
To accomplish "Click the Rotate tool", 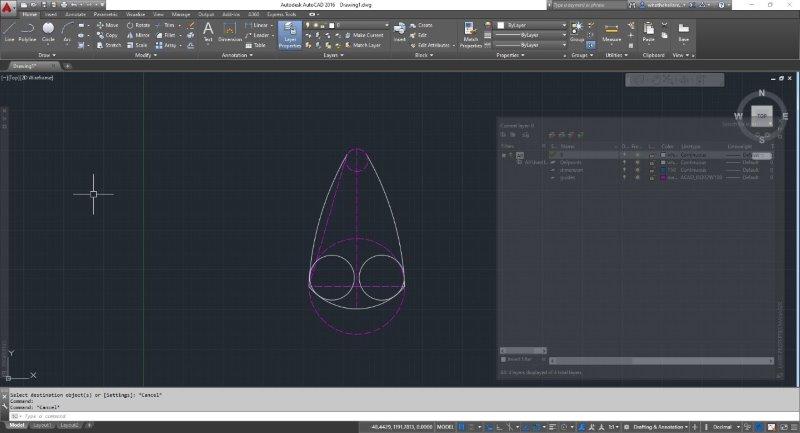I will click(138, 25).
